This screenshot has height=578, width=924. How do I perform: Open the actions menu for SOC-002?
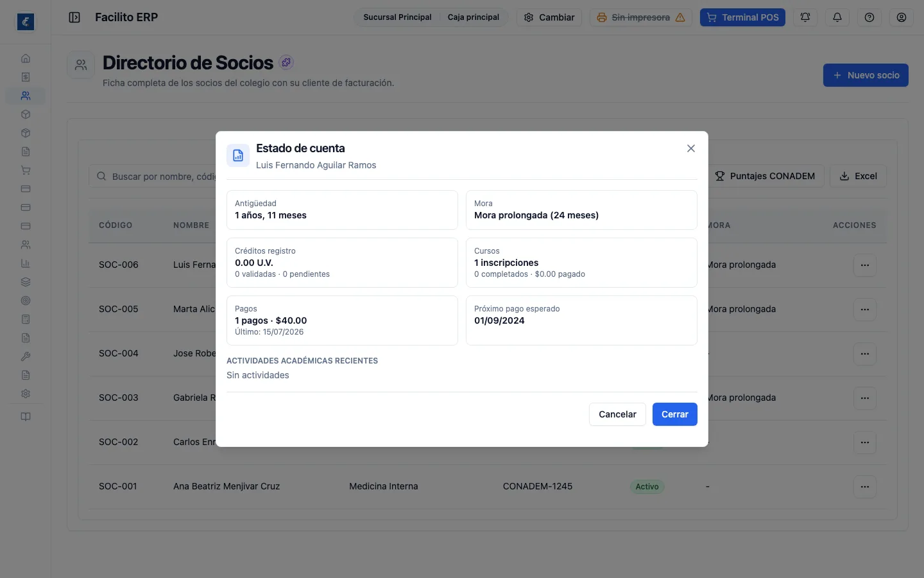tap(865, 442)
